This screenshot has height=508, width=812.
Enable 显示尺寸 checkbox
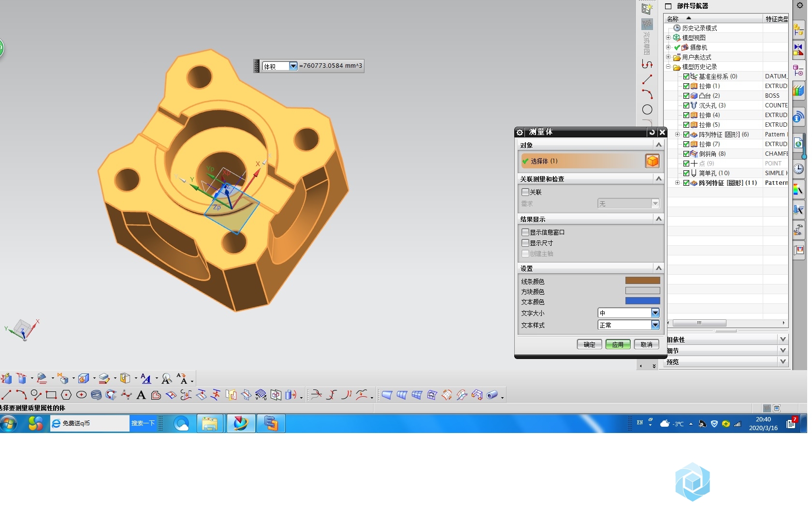(x=525, y=243)
